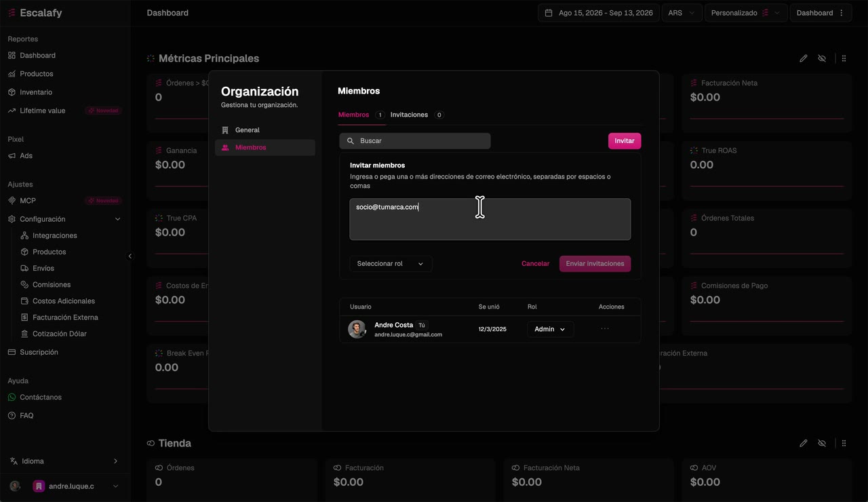
Task: Click the drag handle dots next to Tienda
Action: (x=844, y=444)
